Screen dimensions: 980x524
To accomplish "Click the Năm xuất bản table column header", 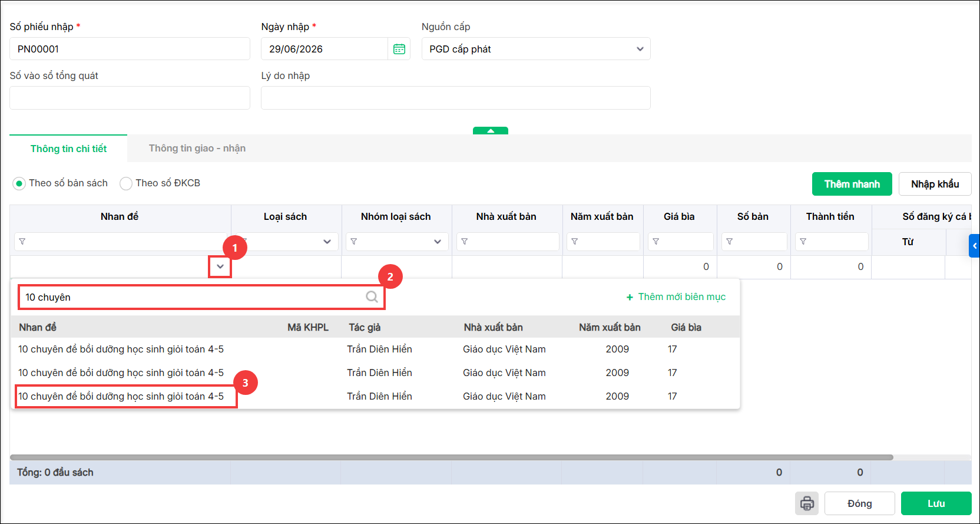I will 602,217.
